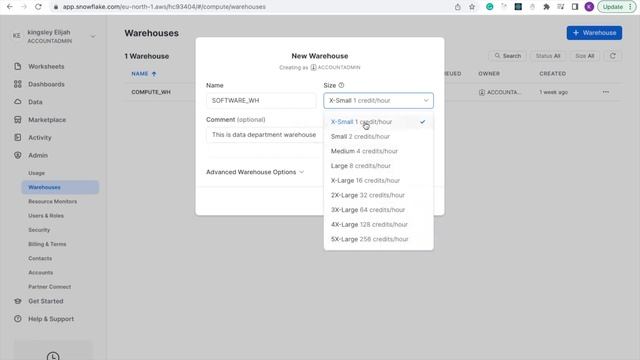Open Get Started in the sidebar
Screen dimensions: 640x360
pos(46,301)
